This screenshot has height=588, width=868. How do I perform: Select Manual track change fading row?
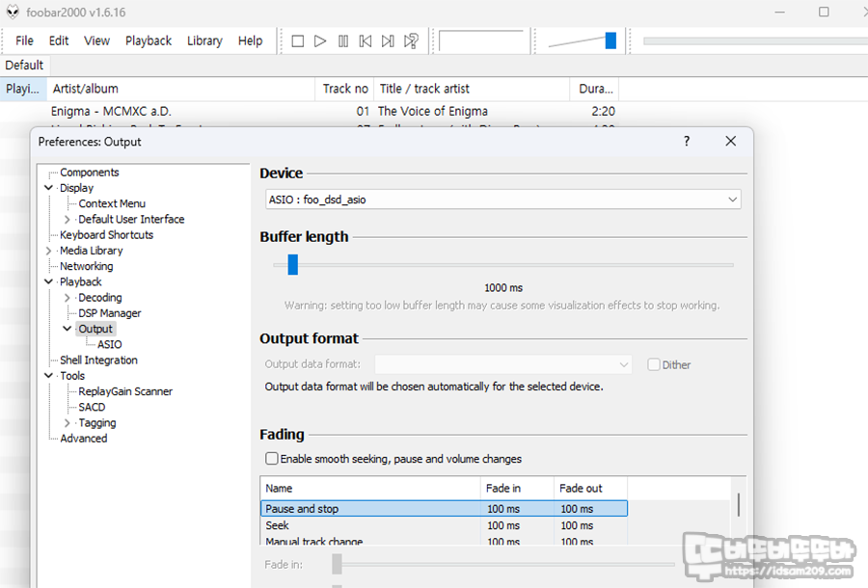coord(444,541)
